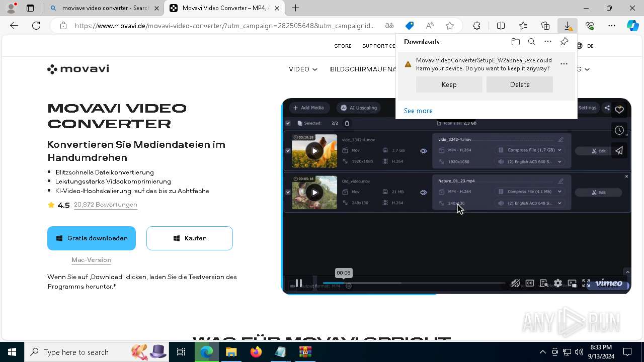
Task: Open Edge profile avatar
Action: tap(11, 8)
